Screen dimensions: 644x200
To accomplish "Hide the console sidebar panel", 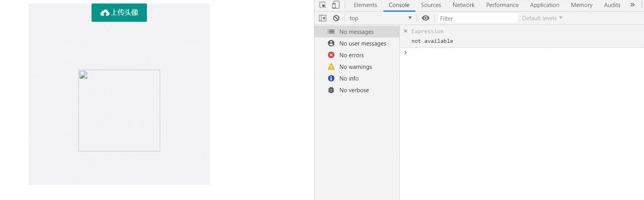I will coord(323,18).
